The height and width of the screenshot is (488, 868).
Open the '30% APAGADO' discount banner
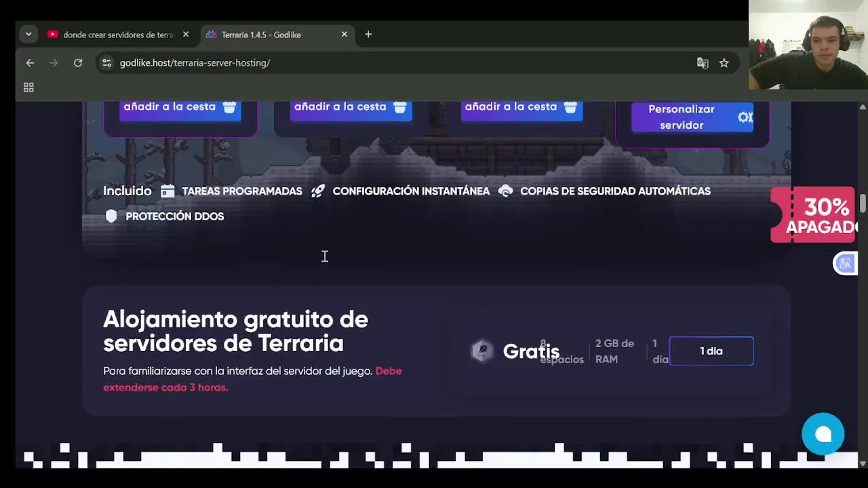814,215
